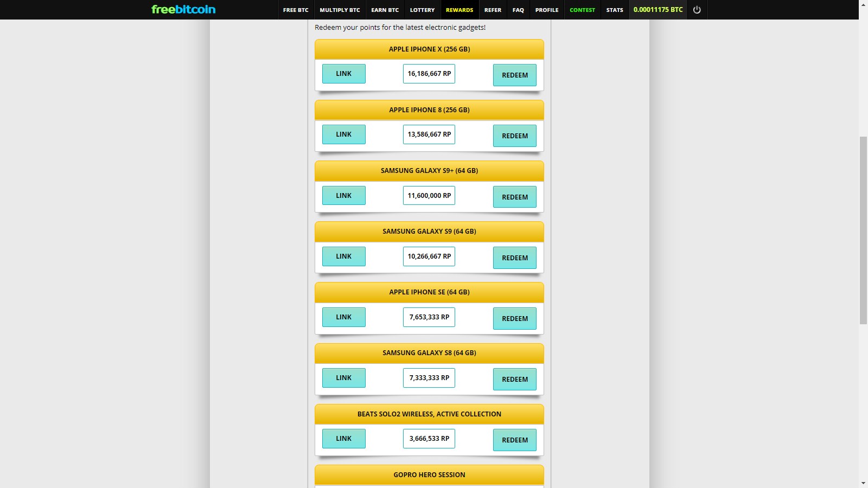Click the 3,666,533 RP price box
Viewport: 868px width, 488px height.
[x=429, y=439]
